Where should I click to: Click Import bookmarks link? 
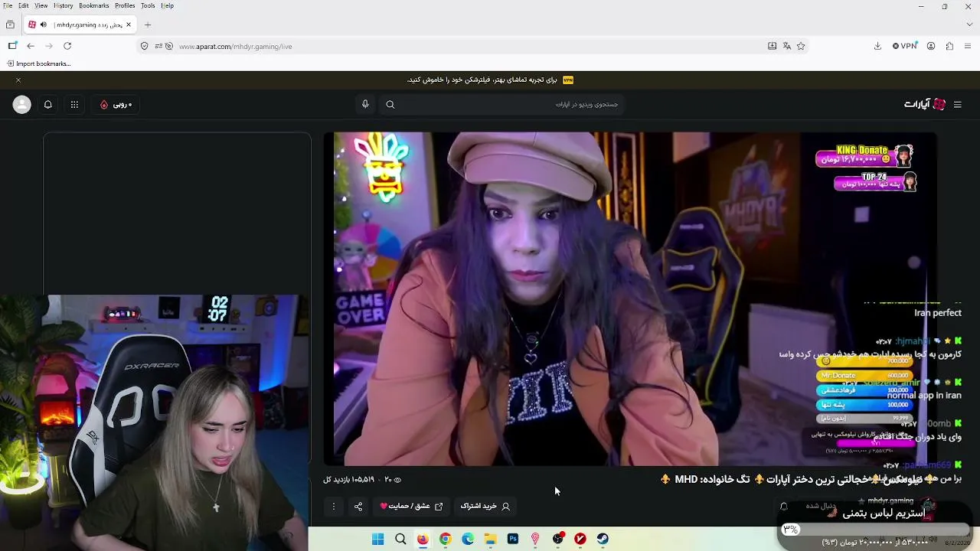[x=39, y=64]
